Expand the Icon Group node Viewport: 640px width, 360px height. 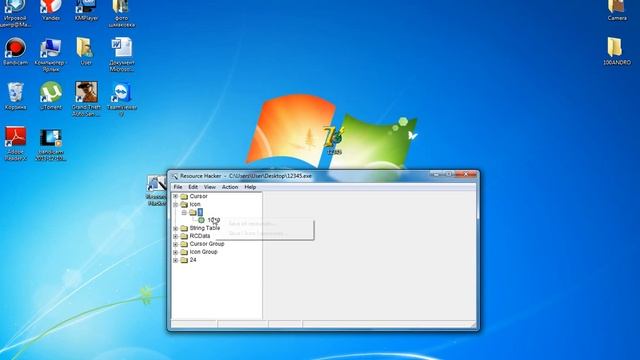176,252
